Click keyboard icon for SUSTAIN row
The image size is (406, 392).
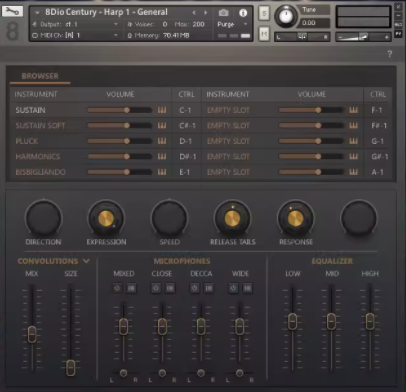pyautogui.click(x=162, y=110)
